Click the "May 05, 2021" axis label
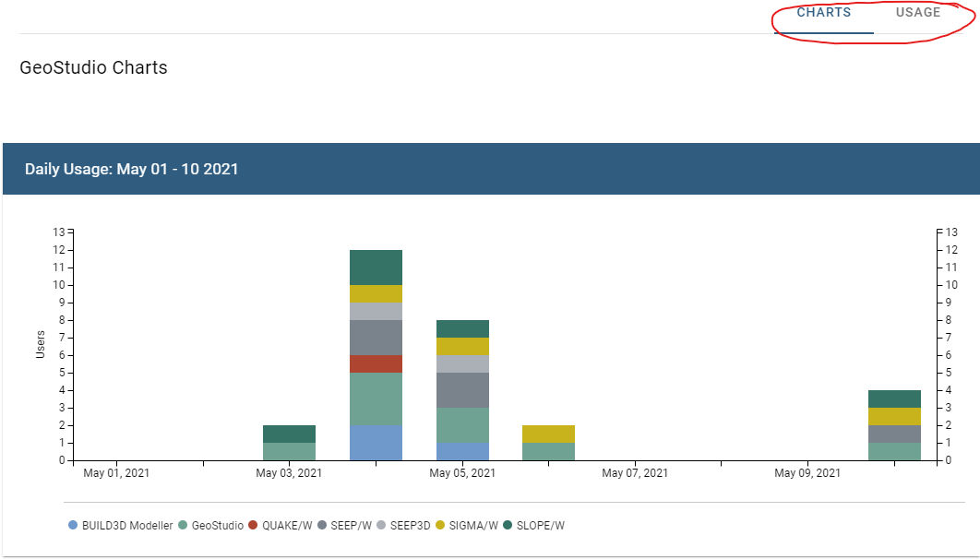Screen dimensions: 980x559 [462, 473]
